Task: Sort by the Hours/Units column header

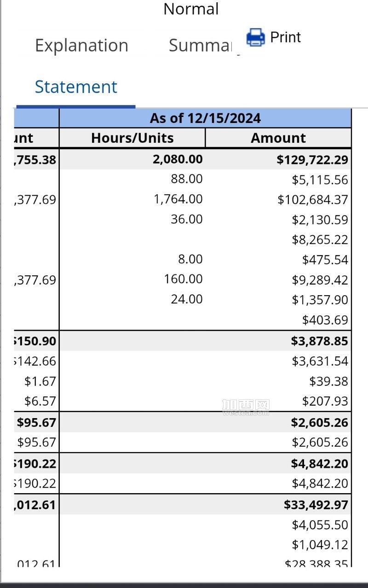Action: tap(132, 138)
